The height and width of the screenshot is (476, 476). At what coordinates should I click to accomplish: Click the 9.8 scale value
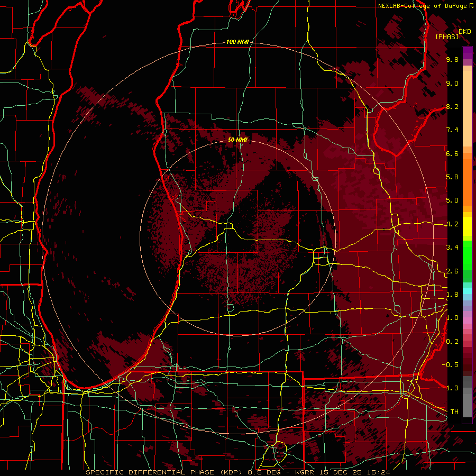tap(452, 59)
